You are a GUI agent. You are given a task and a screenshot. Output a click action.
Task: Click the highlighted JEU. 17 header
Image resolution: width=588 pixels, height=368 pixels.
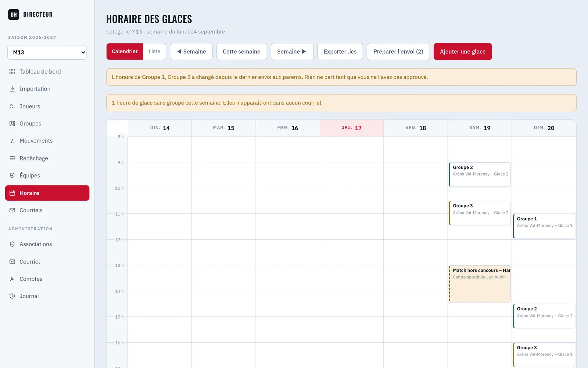point(352,128)
